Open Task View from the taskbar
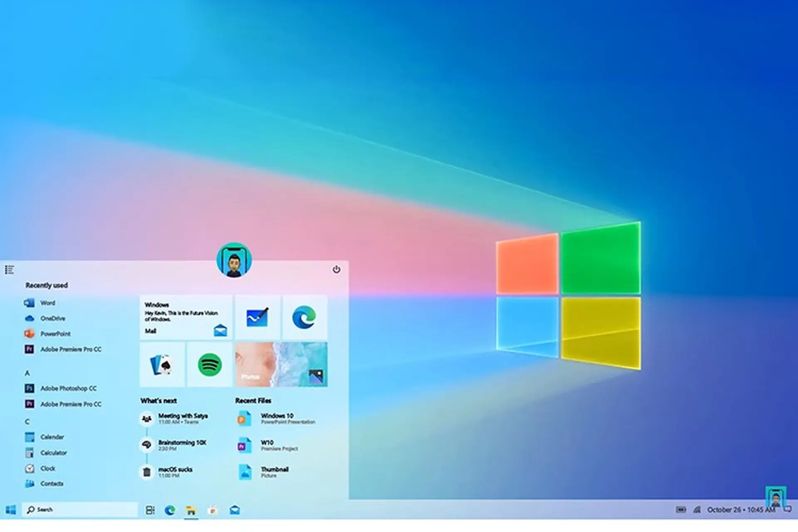Screen dimensions: 798x532 150,510
